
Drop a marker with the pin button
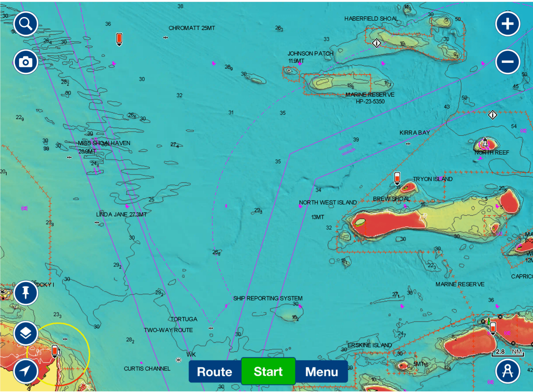pyautogui.click(x=26, y=293)
